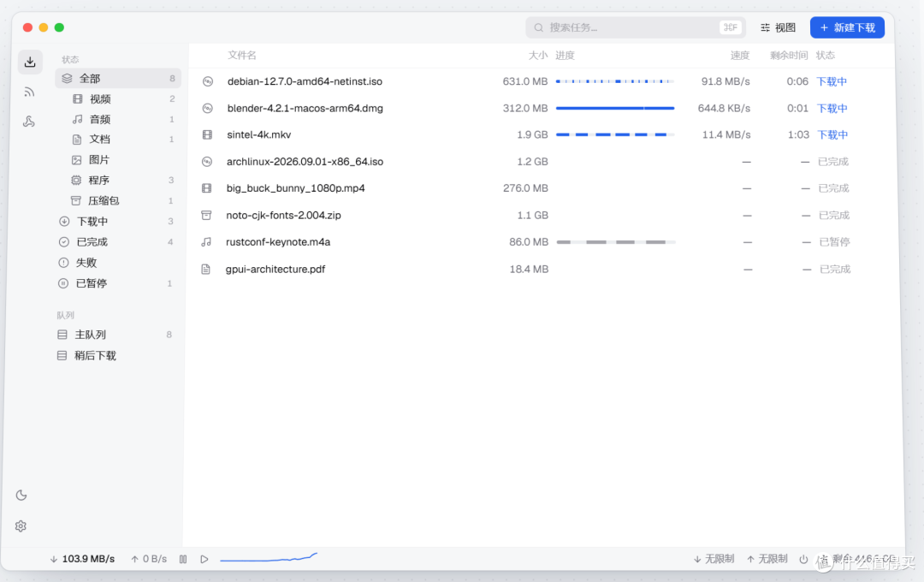The width and height of the screenshot is (924, 582).
Task: Select the 全部 category in the sidebar
Action: [x=118, y=79]
